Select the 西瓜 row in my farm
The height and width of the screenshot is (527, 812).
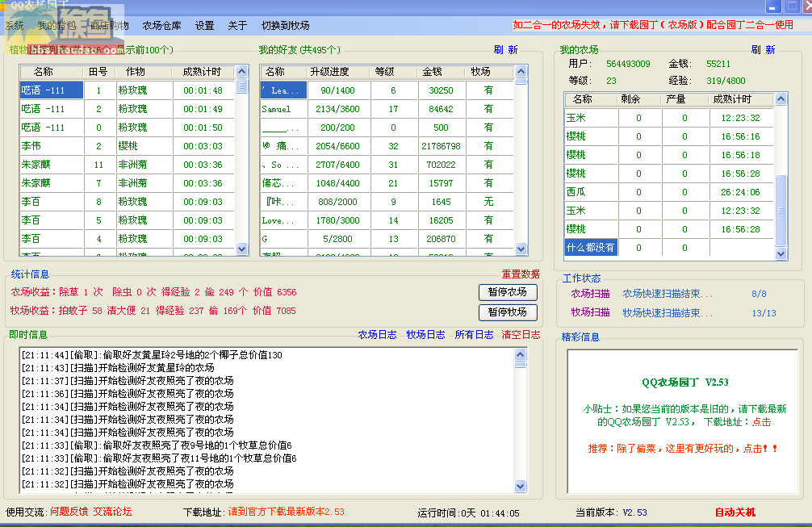tap(669, 192)
